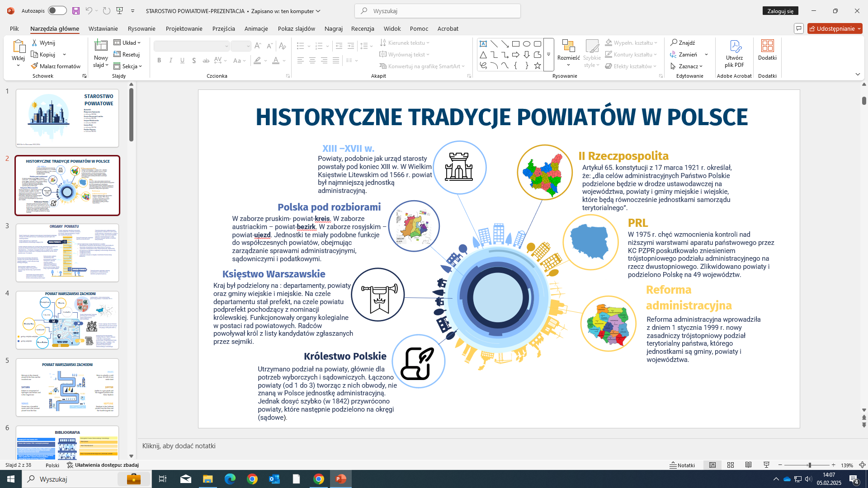Toggle bold formatting
The height and width of the screenshot is (488, 868).
[159, 61]
